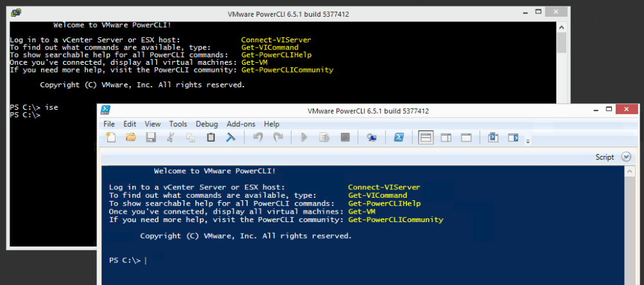This screenshot has width=644, height=285.
Task: Click the Script label above console pane
Action: [605, 157]
